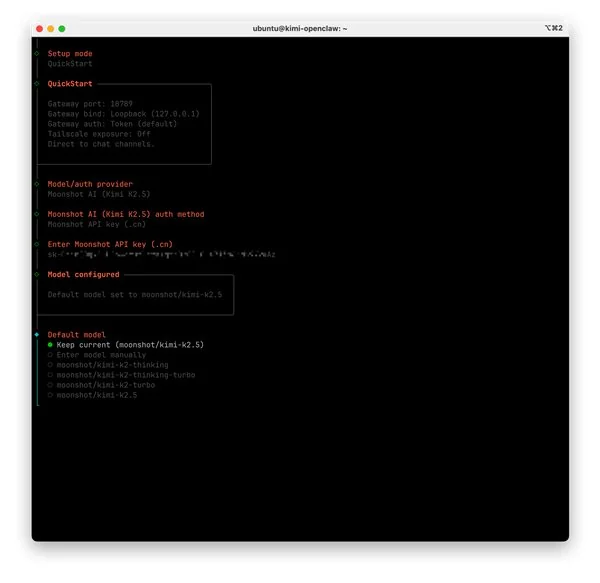This screenshot has width=600, height=583.
Task: Click the Model configured heading
Action: 83,274
